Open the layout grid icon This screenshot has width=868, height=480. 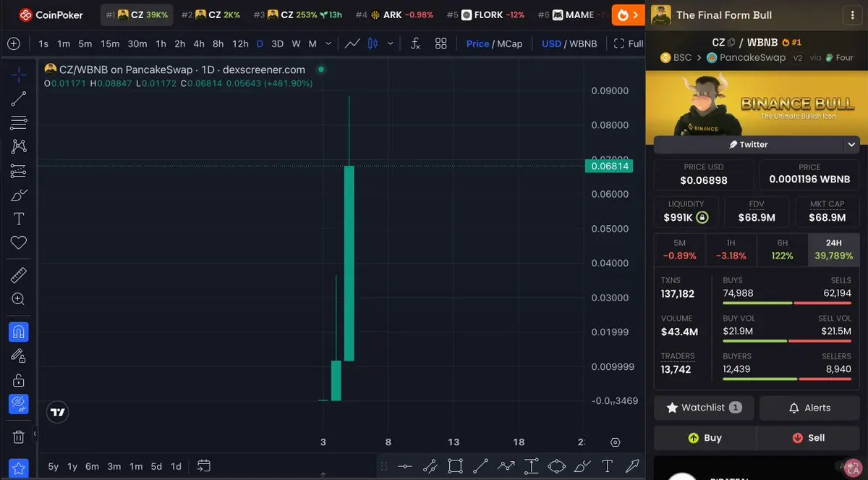point(441,43)
